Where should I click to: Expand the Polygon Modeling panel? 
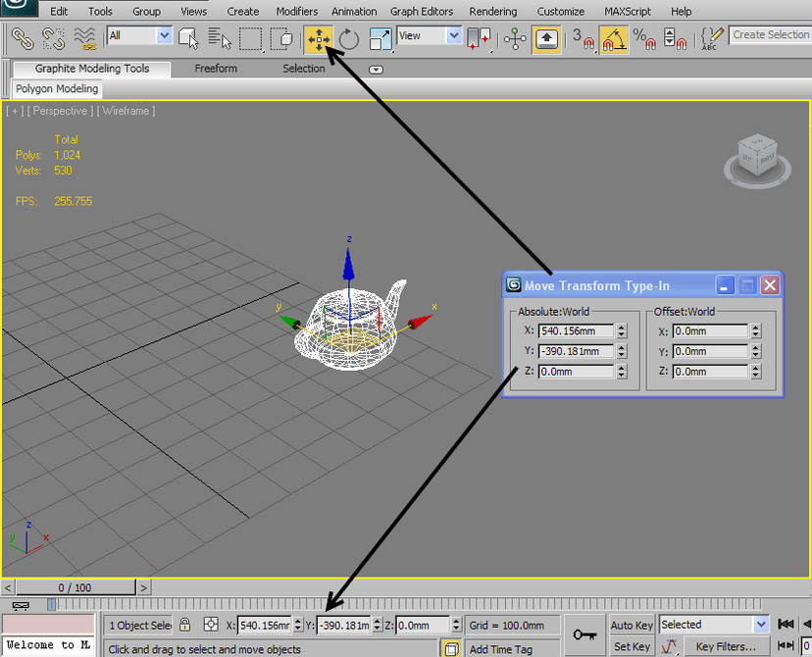point(57,88)
